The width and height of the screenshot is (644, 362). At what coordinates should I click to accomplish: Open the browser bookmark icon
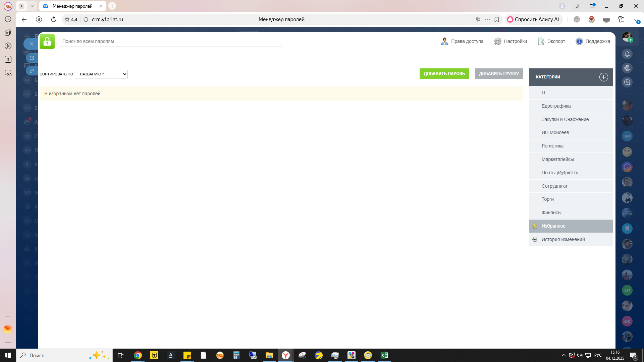pos(497,19)
